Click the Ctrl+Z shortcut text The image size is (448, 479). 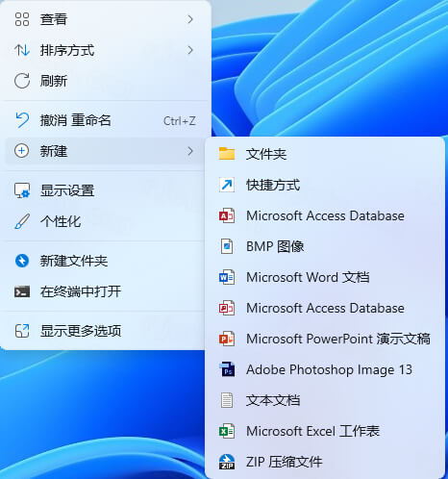point(179,121)
